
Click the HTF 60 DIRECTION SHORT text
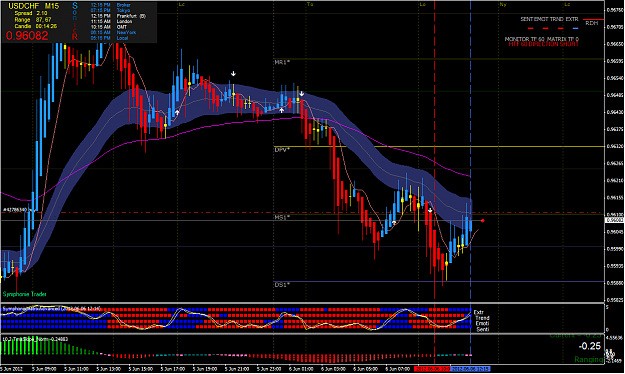point(543,44)
